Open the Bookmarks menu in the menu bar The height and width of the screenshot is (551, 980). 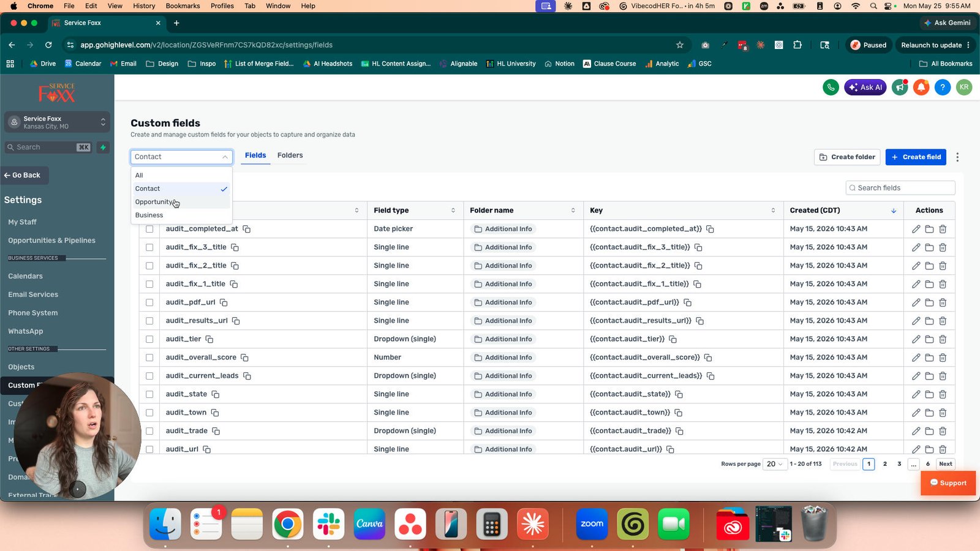click(183, 6)
